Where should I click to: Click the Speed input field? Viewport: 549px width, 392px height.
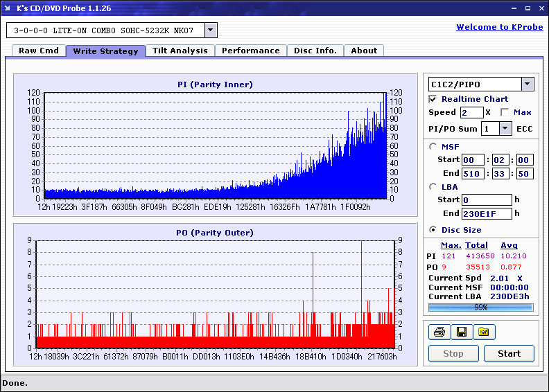click(471, 113)
